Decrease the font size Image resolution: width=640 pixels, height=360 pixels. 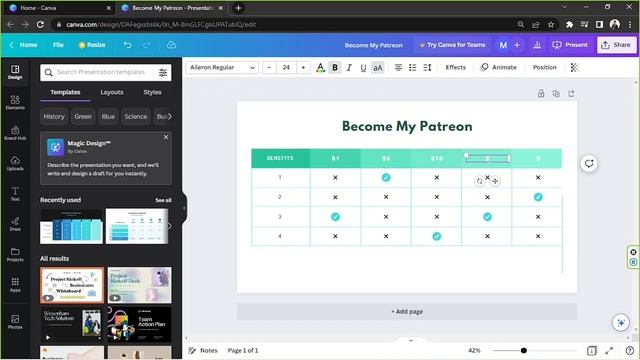[269, 67]
